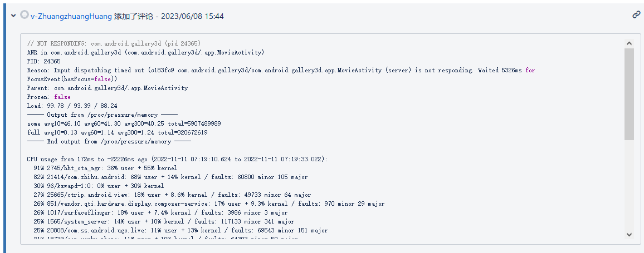Click the com.zhihu.android process line
The width and height of the screenshot is (644, 253).
[171, 177]
